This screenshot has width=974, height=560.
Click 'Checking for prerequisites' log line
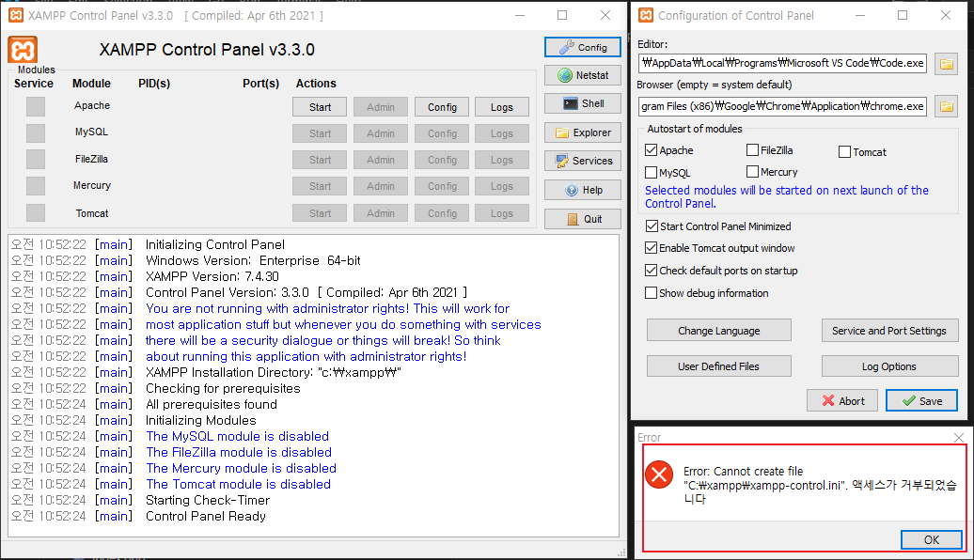(223, 388)
